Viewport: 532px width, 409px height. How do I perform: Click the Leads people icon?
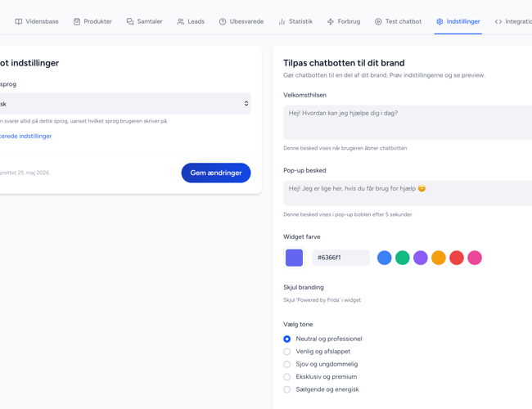tap(181, 21)
